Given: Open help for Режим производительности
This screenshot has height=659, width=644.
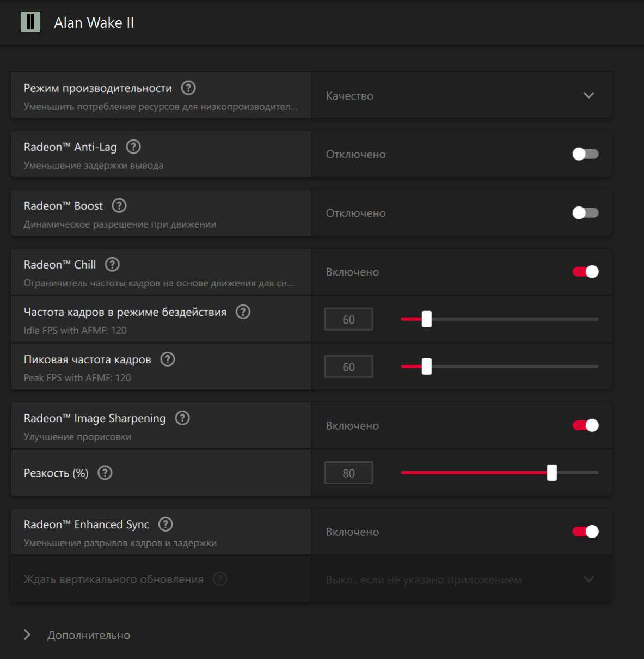Looking at the screenshot, I should point(188,88).
